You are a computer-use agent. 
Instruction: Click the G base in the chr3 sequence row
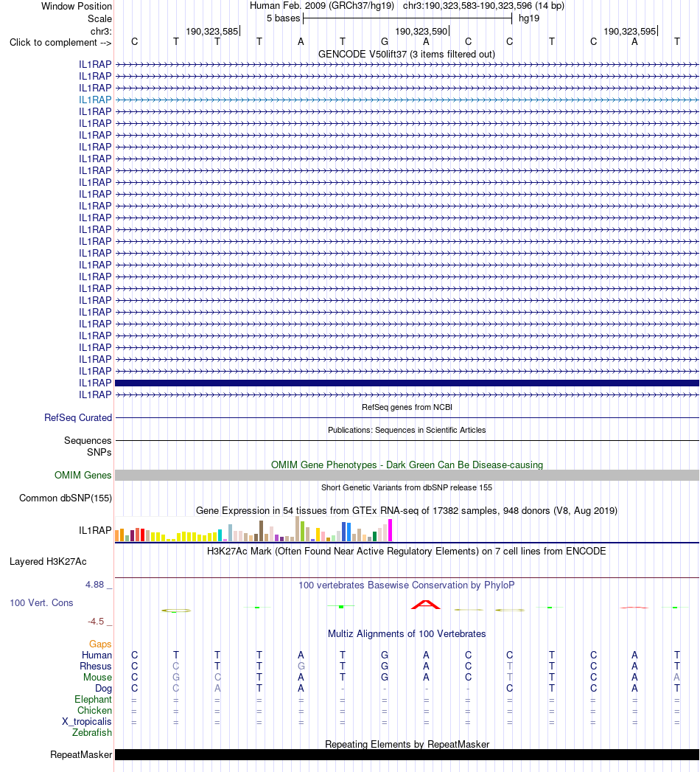click(385, 42)
